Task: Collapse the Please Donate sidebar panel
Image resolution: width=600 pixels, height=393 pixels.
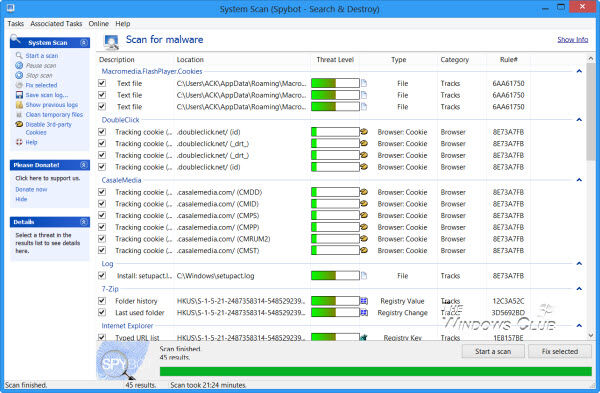Action: pyautogui.click(x=83, y=165)
